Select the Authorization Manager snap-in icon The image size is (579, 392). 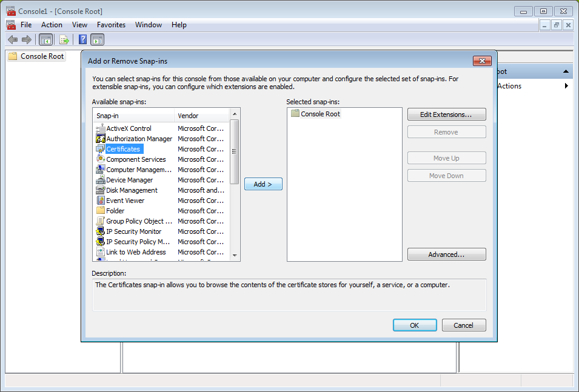(x=101, y=139)
